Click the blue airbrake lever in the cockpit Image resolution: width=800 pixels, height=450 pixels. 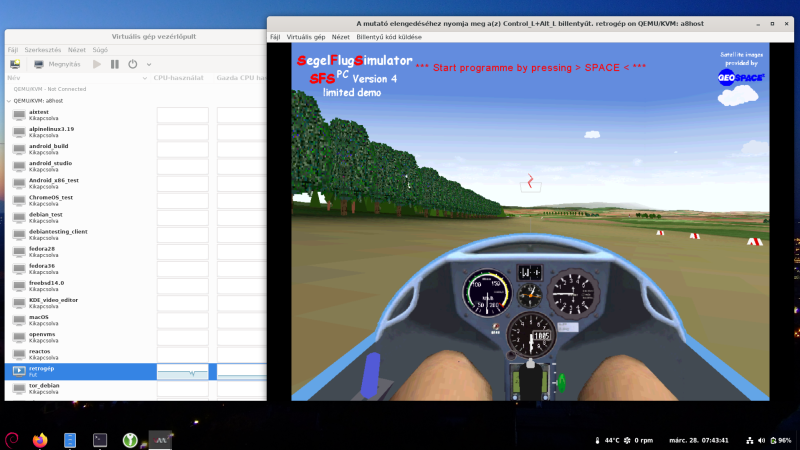(x=371, y=375)
